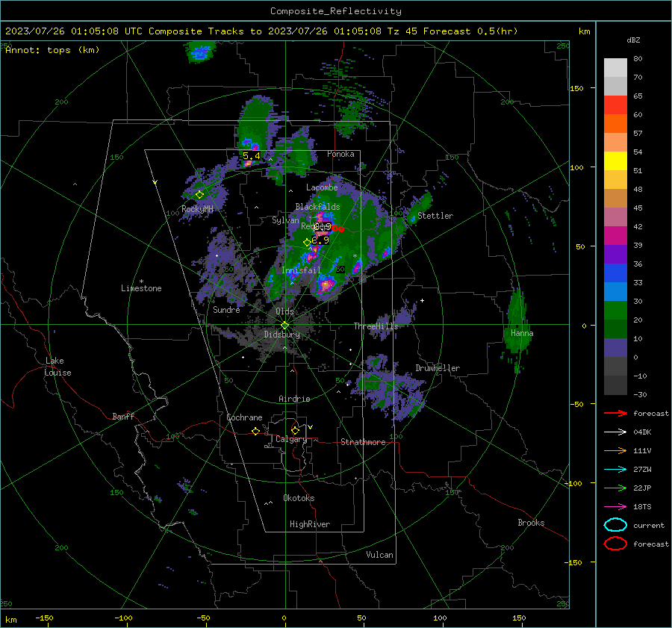The image size is (672, 628).
Task: Click the blue echo cell at top-left of map
Action: pyautogui.click(x=199, y=53)
